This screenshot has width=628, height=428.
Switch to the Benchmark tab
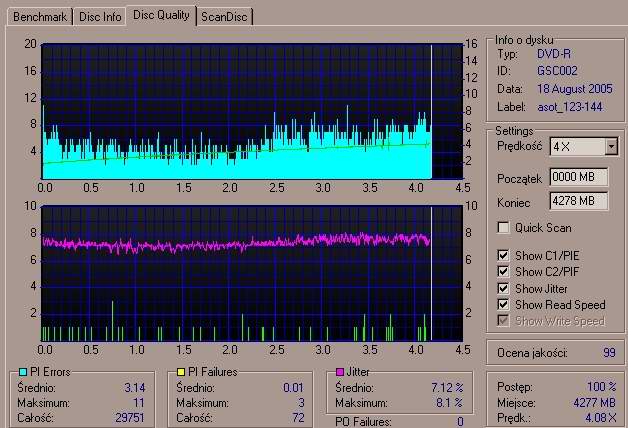(40, 17)
